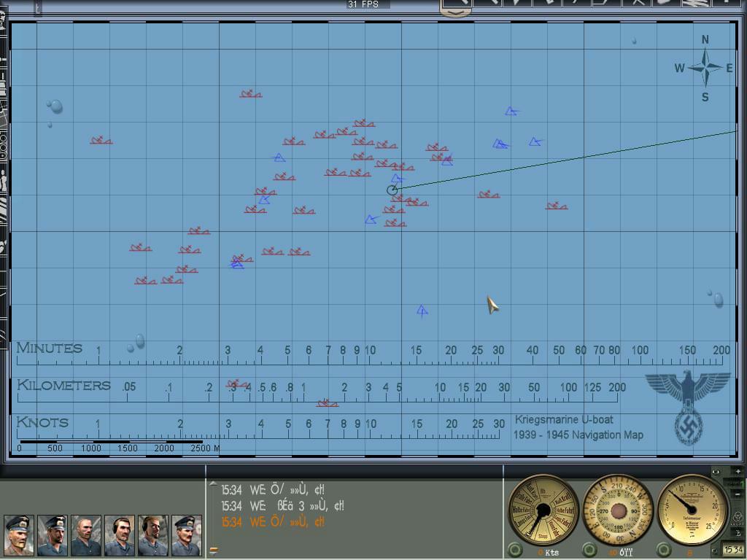Expand the map tools pull-down tab
This screenshot has width=747, height=560.
click(x=455, y=14)
